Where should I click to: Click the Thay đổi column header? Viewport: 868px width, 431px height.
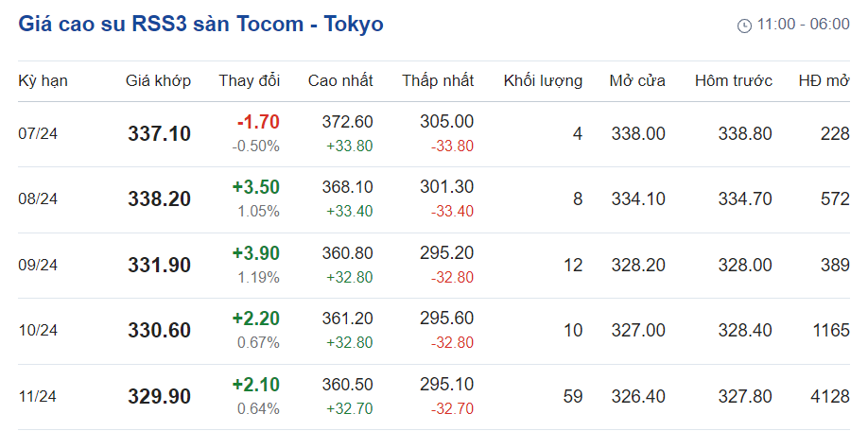pyautogui.click(x=250, y=81)
